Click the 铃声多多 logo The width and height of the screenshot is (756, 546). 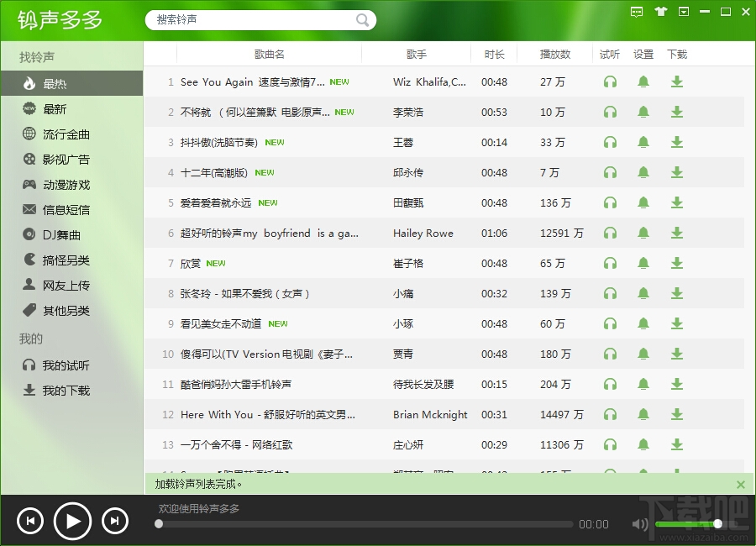point(60,20)
